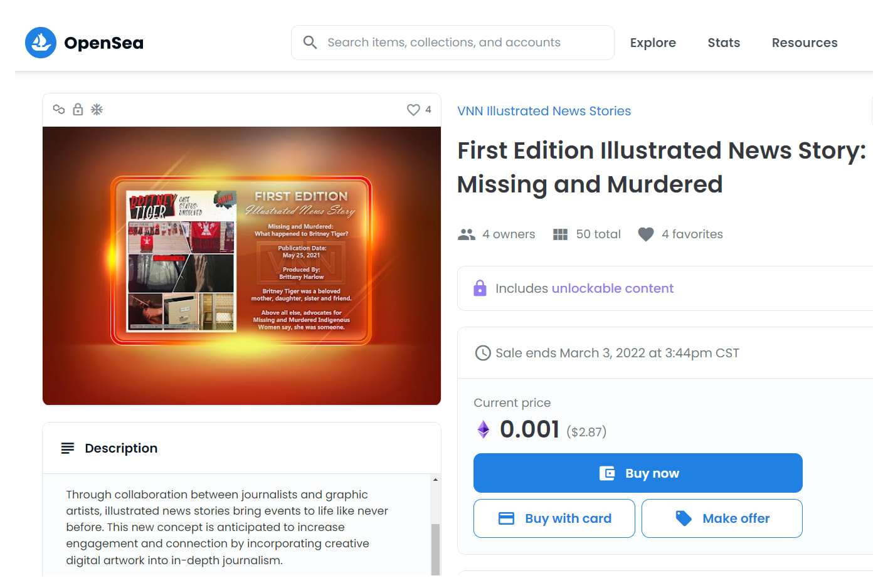Click the padlock icon above the artwork

[x=78, y=109]
